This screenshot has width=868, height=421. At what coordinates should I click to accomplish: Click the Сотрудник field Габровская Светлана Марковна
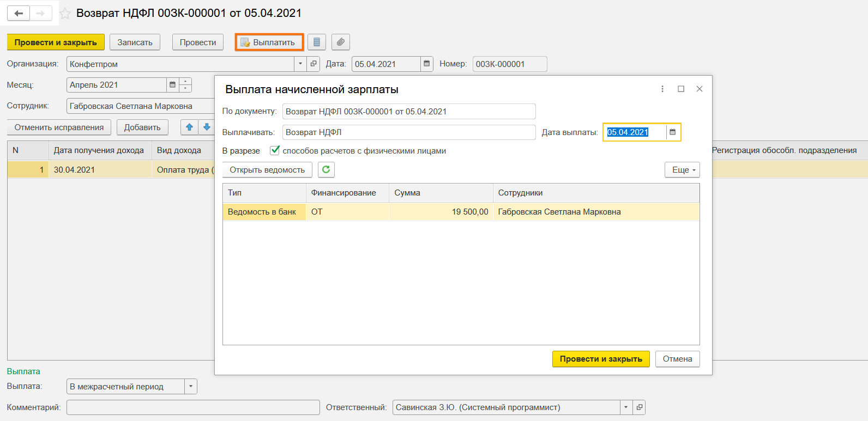coord(141,106)
